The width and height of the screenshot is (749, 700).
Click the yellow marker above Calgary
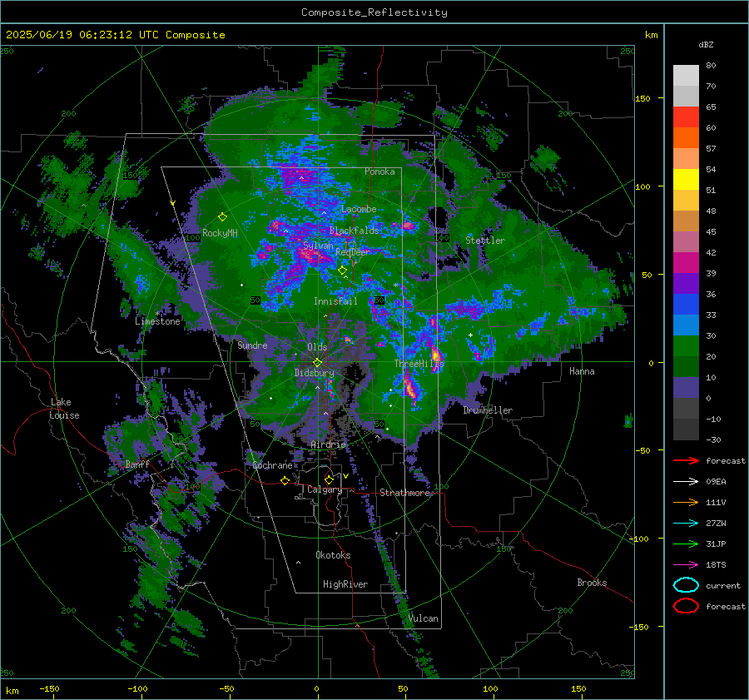coord(329,479)
